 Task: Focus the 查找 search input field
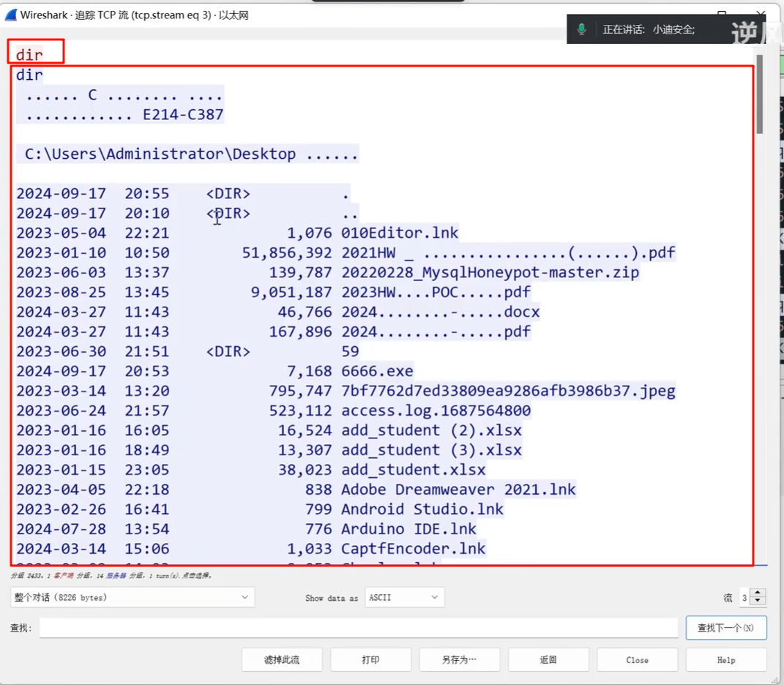pos(359,628)
